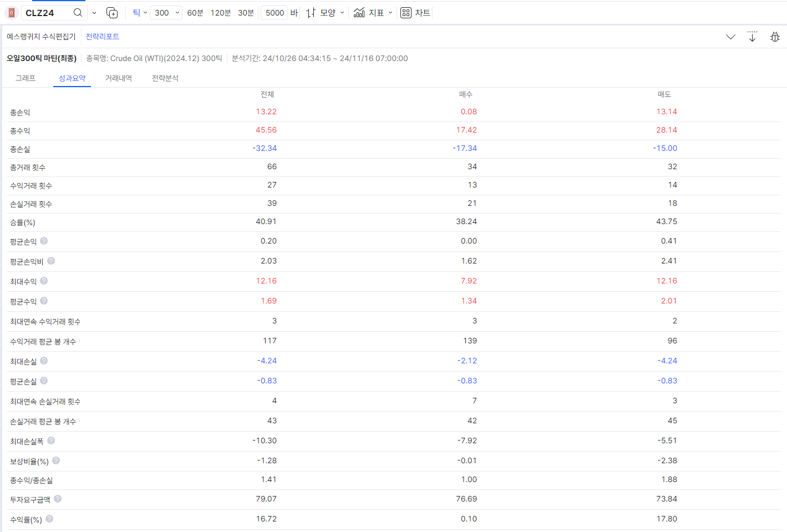Click the bug debug icon
This screenshot has height=532, width=787.
[775, 37]
